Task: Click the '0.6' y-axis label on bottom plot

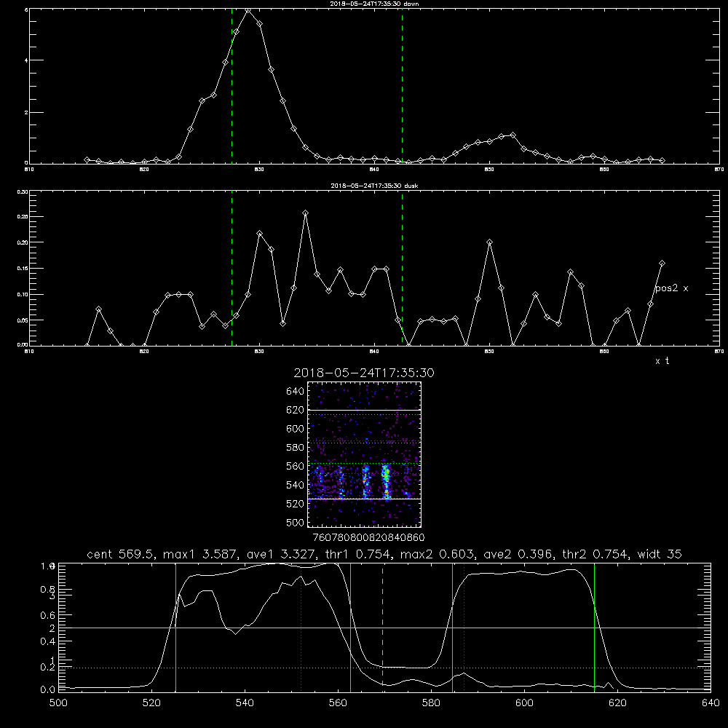Action: click(x=48, y=615)
